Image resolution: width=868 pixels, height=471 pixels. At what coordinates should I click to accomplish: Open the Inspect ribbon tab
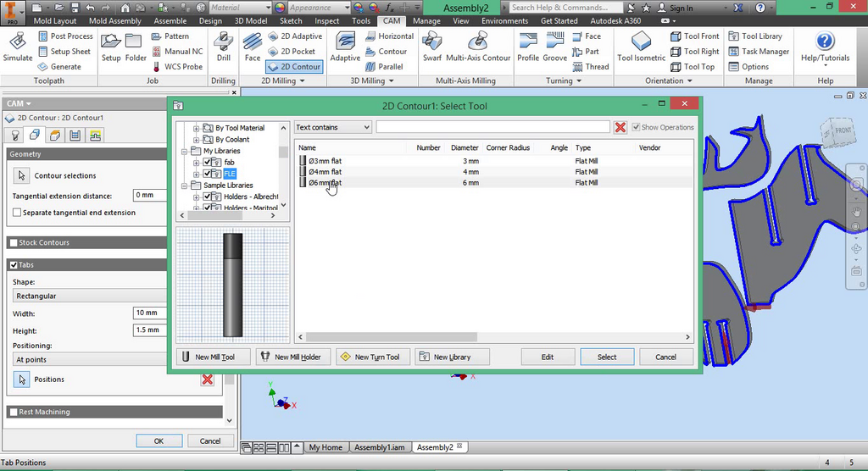tap(326, 21)
